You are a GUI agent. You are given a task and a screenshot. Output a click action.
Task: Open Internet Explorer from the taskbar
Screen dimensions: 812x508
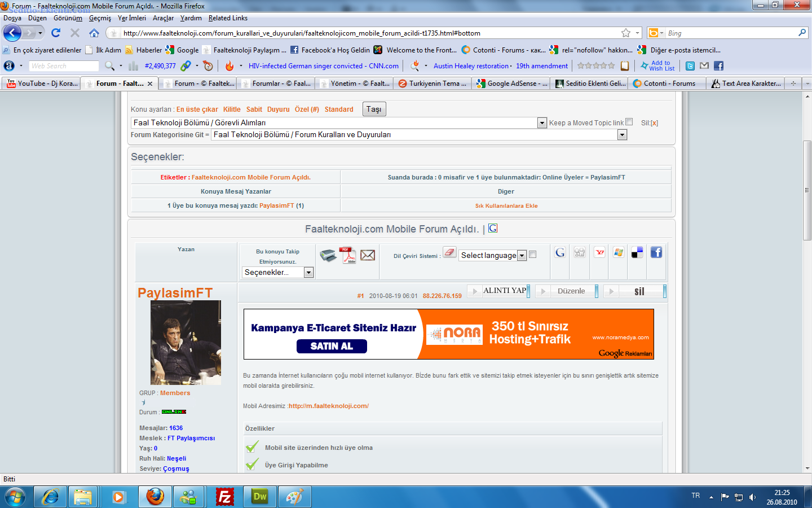pyautogui.click(x=50, y=497)
